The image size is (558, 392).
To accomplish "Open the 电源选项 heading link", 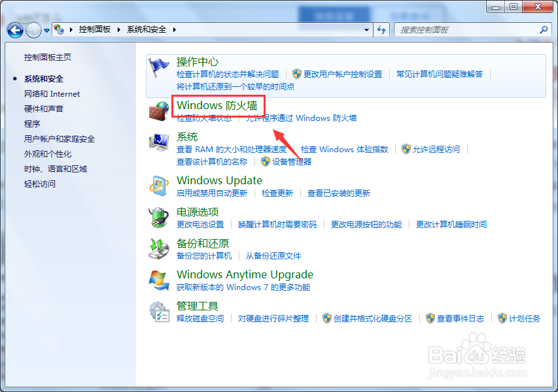I will tap(198, 212).
